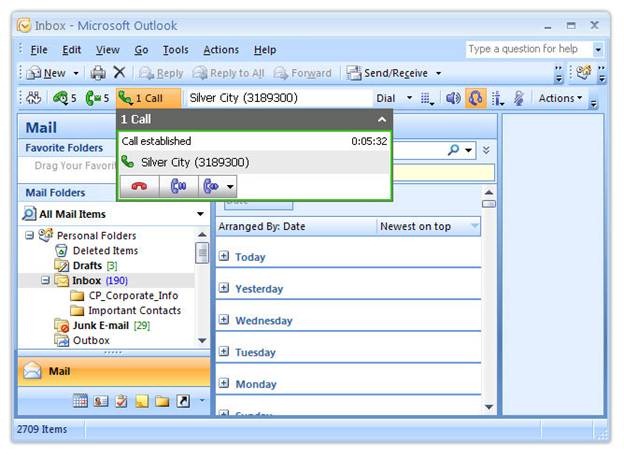Expand the Wednesday message group

click(x=224, y=320)
